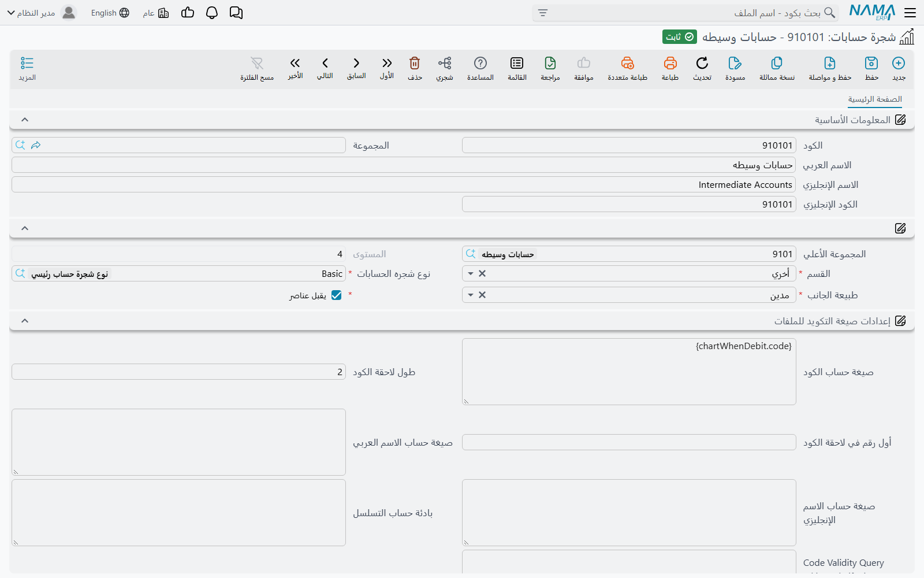
Task: Click edit icon beside إعدادات صيغة التكويد
Action: (x=900, y=321)
